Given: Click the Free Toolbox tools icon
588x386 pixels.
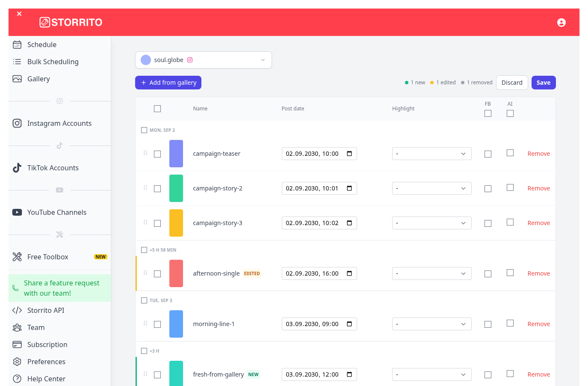Looking at the screenshot, I should (17, 257).
